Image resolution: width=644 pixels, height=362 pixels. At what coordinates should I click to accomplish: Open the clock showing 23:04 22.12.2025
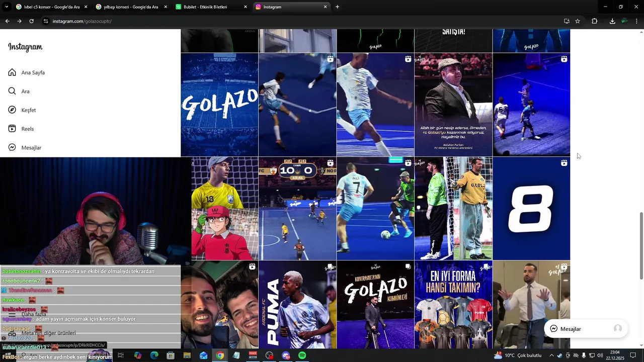tap(615, 355)
